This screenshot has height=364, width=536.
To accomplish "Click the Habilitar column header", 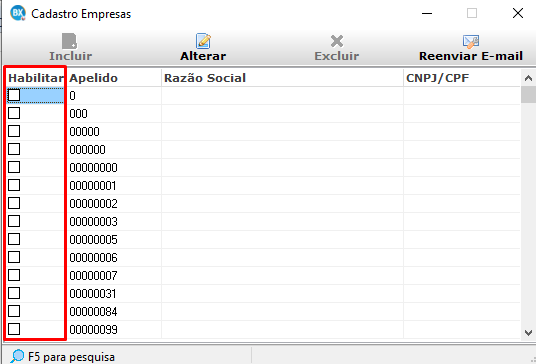I will (x=36, y=78).
